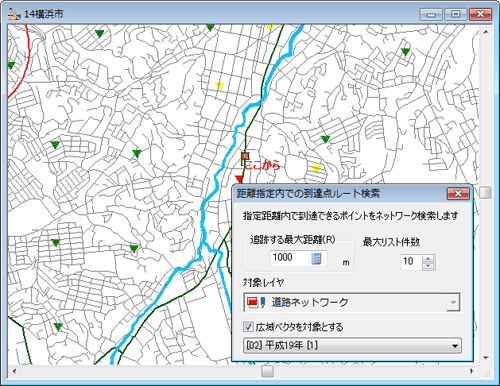The image size is (500, 386).
Task: Click the green triangle marker at upper right
Action: [405, 52]
